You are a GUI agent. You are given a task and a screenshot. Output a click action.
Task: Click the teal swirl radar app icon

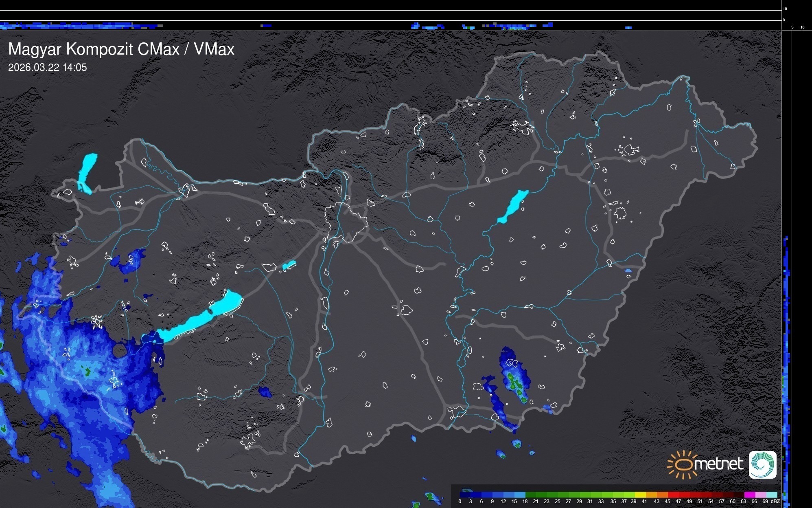click(762, 464)
